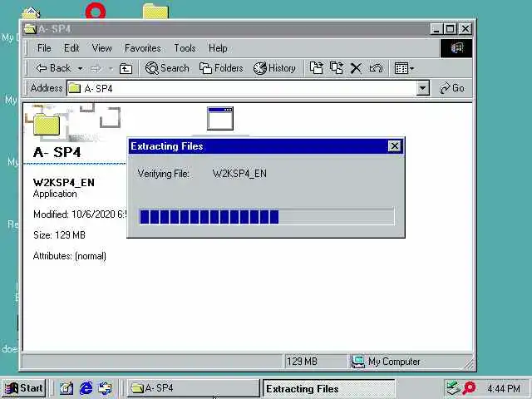Select the red Opera desktop icon
Screen dimensions: 532x399
pyautogui.click(x=96, y=11)
